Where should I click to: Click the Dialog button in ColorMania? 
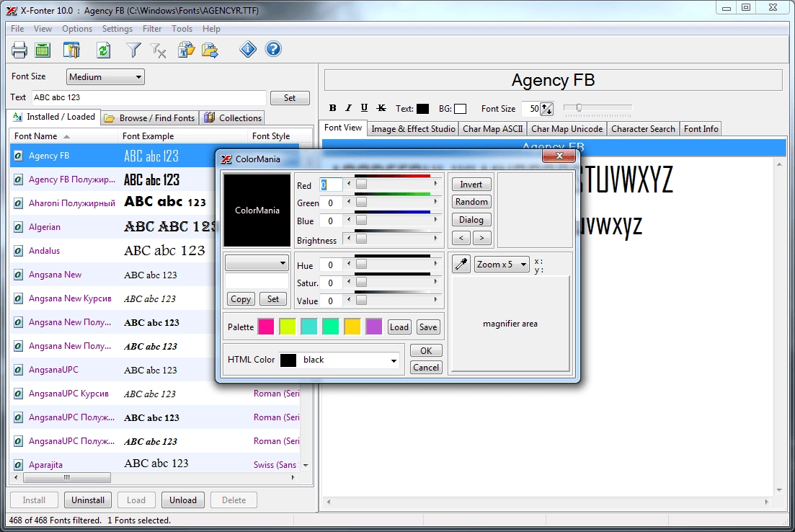click(471, 220)
